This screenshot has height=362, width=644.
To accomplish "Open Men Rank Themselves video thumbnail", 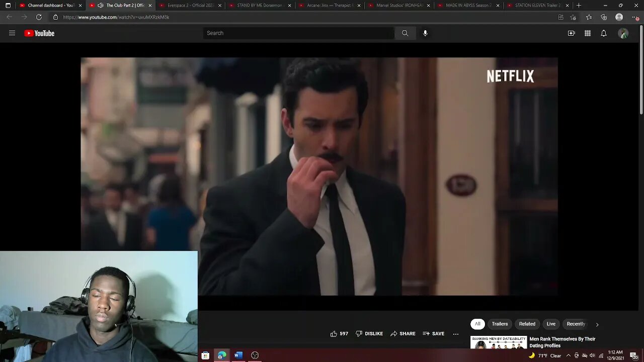I will [x=499, y=342].
